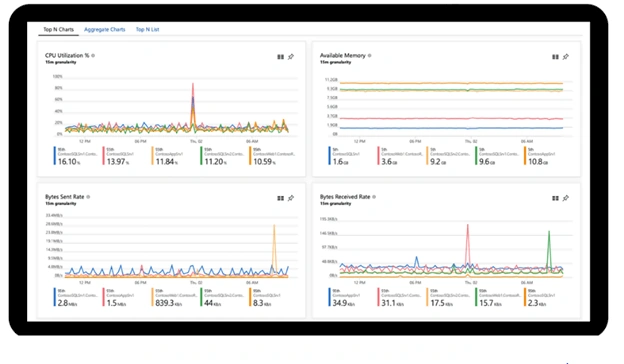Click the yellow Bytes Sent Rate spike peak
The height and width of the screenshot is (364, 624).
pyautogui.click(x=274, y=226)
